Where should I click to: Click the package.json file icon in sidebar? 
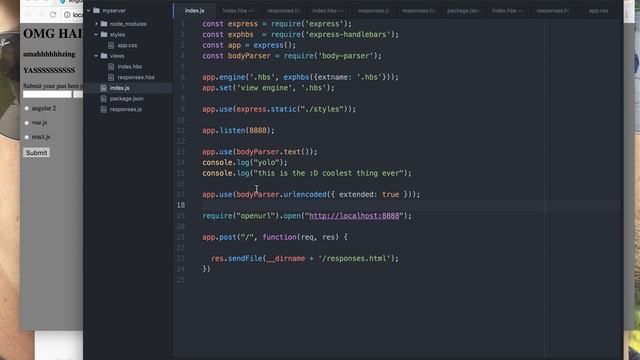(x=103, y=98)
